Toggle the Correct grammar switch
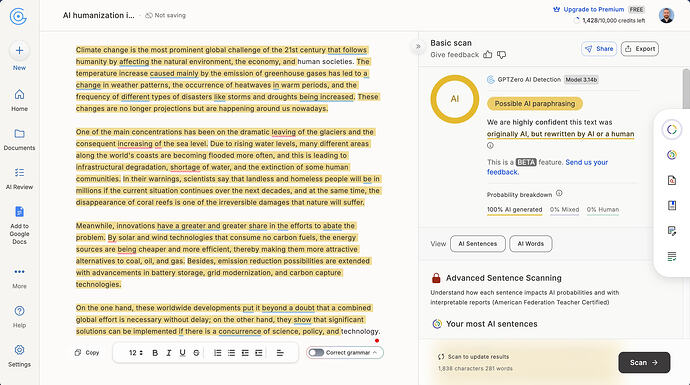Viewport: 690px width, 385px height. (x=316, y=352)
